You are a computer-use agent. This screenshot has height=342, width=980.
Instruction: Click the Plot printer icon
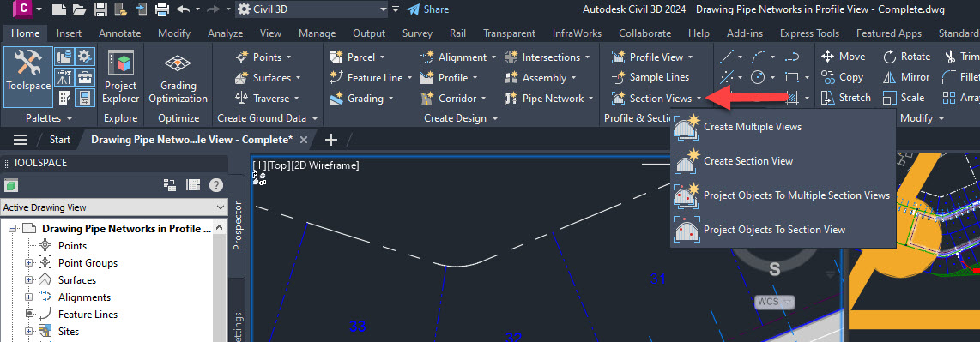162,9
